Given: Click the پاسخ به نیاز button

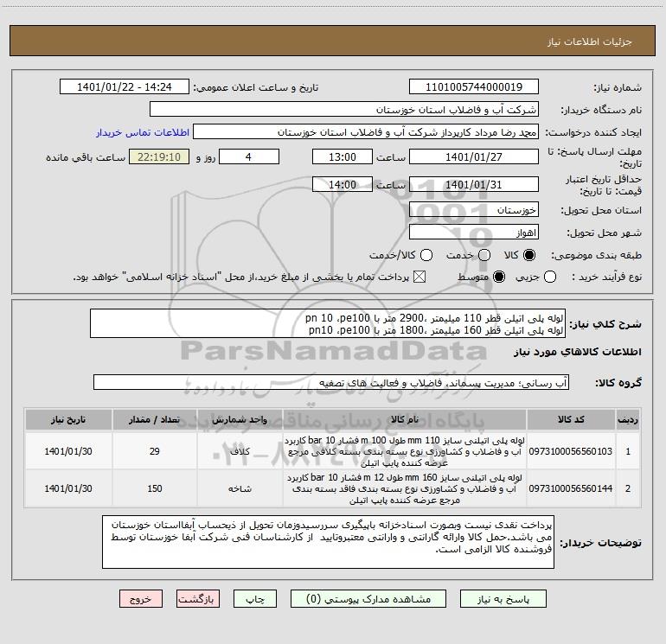Looking at the screenshot, I should tap(503, 599).
